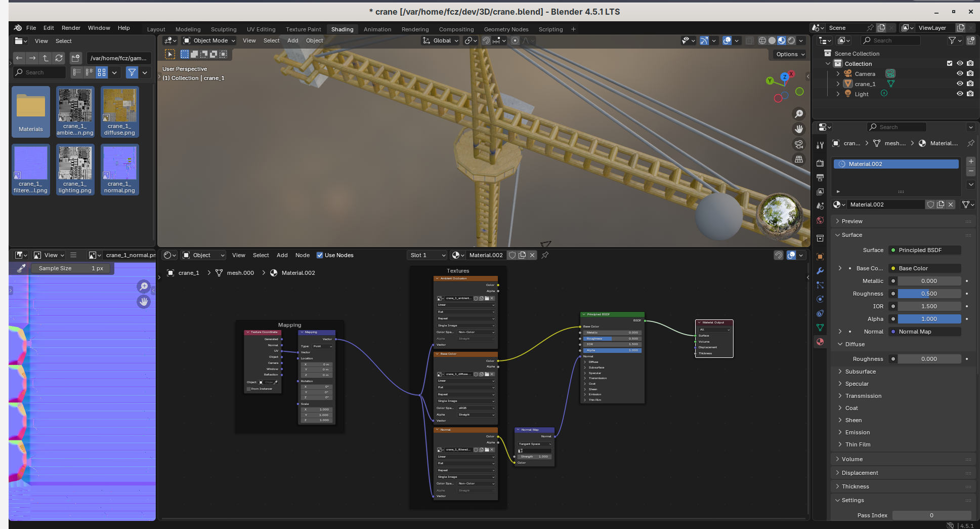Refresh the file browser list
This screenshot has height=529, width=980.
tap(59, 58)
